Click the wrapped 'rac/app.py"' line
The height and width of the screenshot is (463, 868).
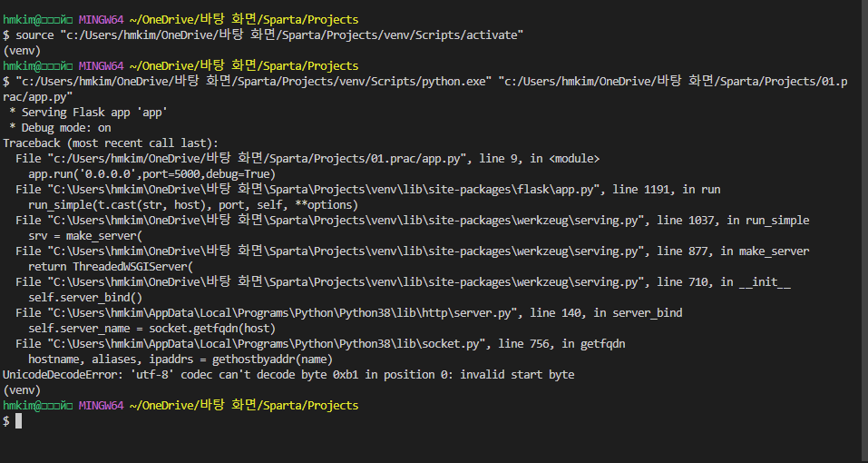coord(38,97)
